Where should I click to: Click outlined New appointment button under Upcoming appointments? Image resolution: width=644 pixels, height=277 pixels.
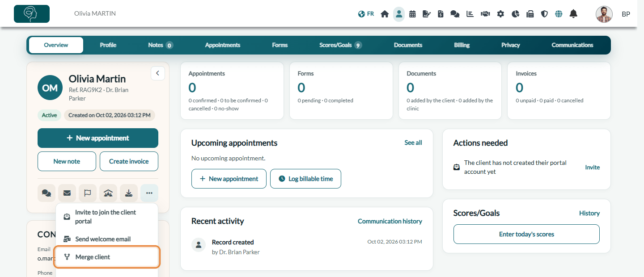click(x=229, y=179)
